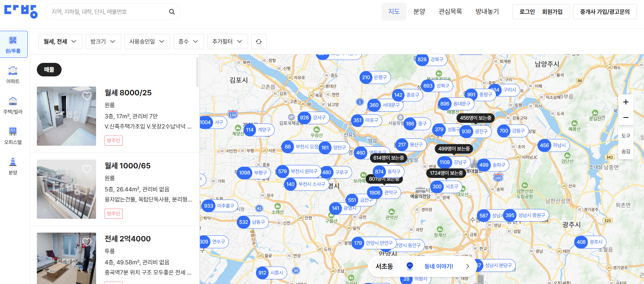
Task: Select the 분양 sidebar icon
Action: 13,166
